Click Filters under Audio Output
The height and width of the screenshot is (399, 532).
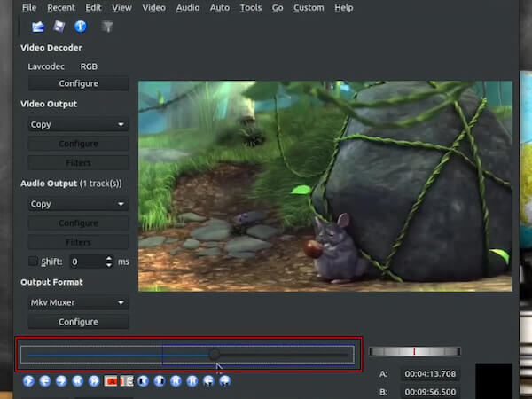tap(78, 242)
